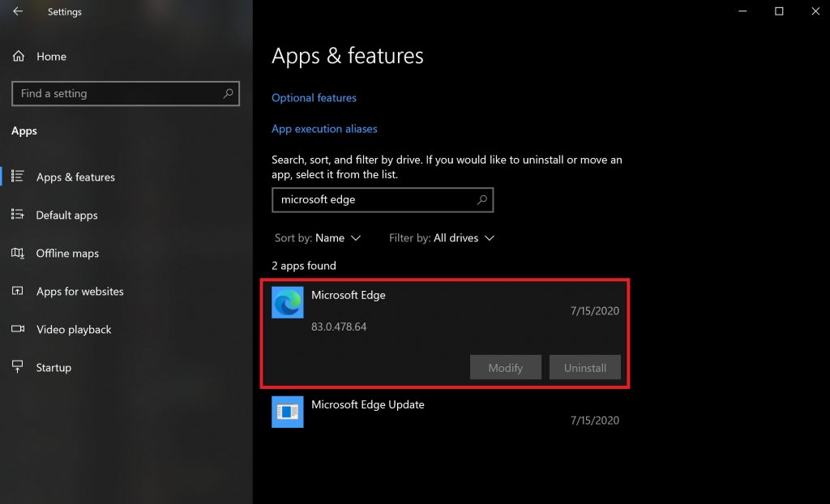The image size is (830, 504).
Task: Click the microsoft edge search field
Action: 383,199
